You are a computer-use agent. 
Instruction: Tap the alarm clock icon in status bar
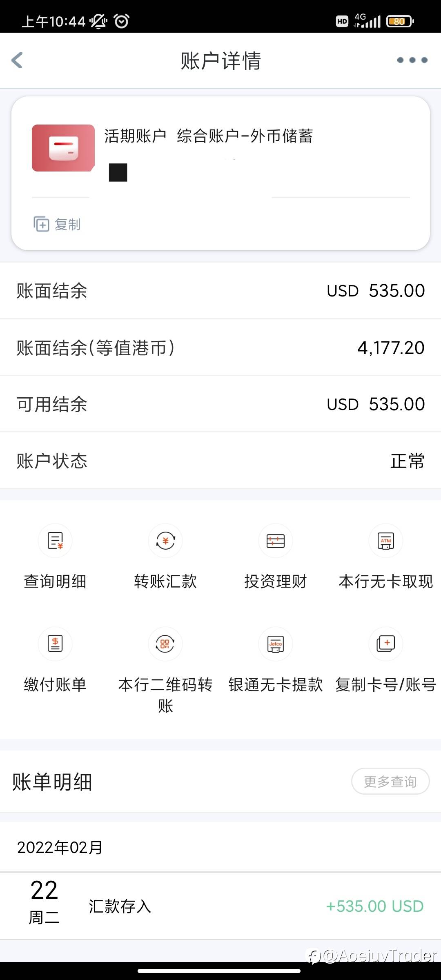click(x=121, y=21)
